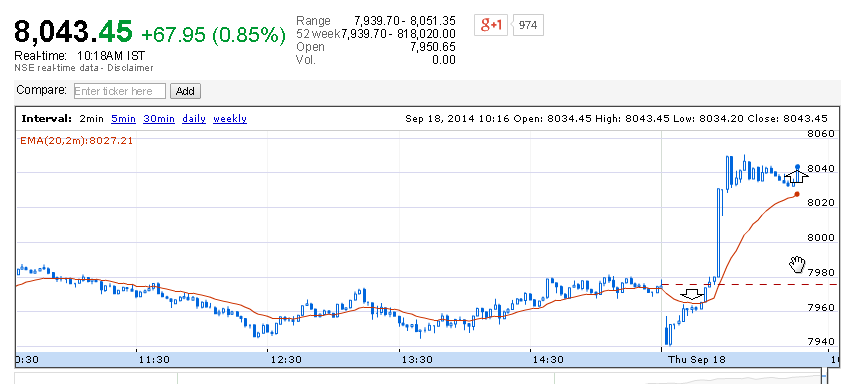Click the 8,043.45 current price

[x=73, y=32]
